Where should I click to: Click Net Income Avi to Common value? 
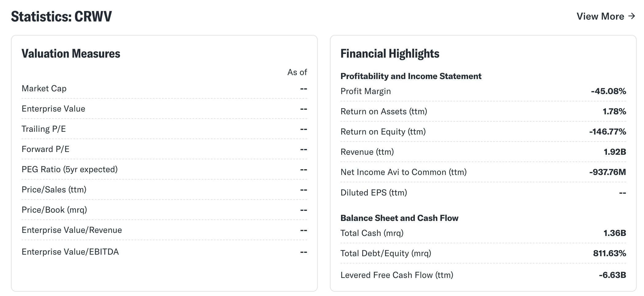coord(608,172)
